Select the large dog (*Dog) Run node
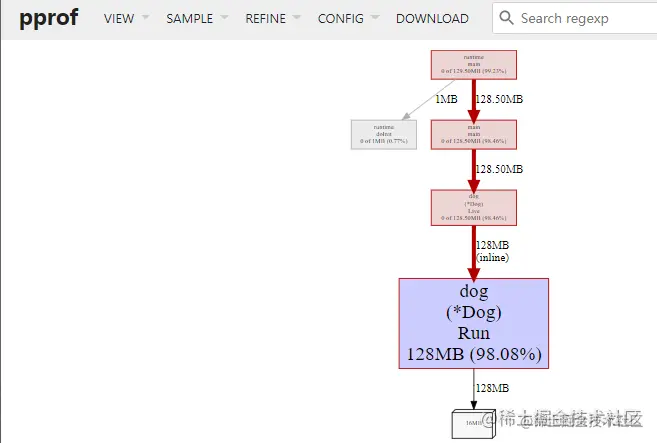 pos(473,323)
